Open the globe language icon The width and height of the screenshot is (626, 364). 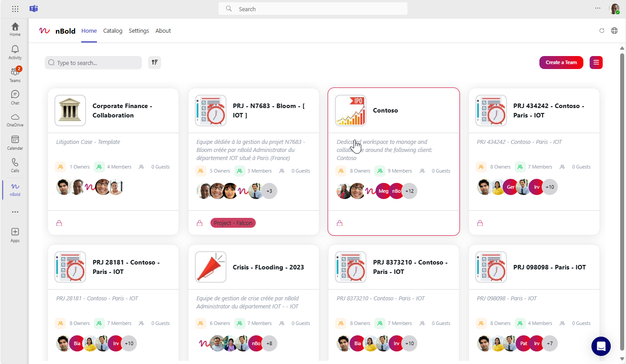pos(614,31)
